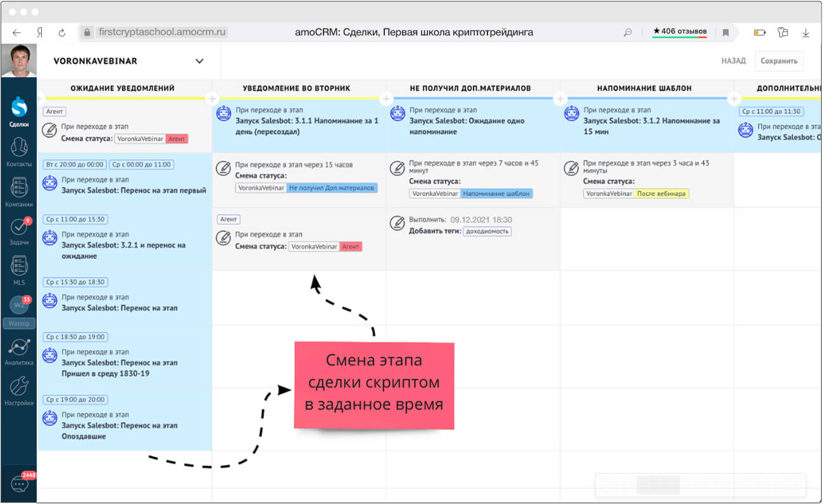Click the user profile avatar photo
This screenshot has width=823, height=504.
click(x=19, y=61)
